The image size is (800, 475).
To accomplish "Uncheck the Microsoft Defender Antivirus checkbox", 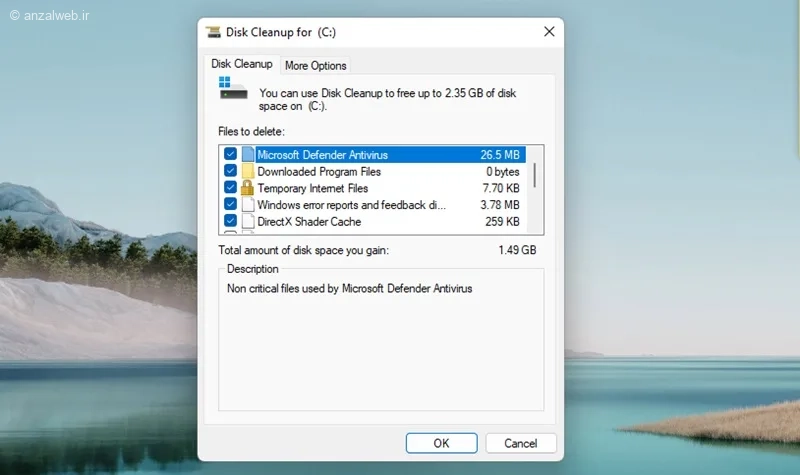I will tap(230, 154).
